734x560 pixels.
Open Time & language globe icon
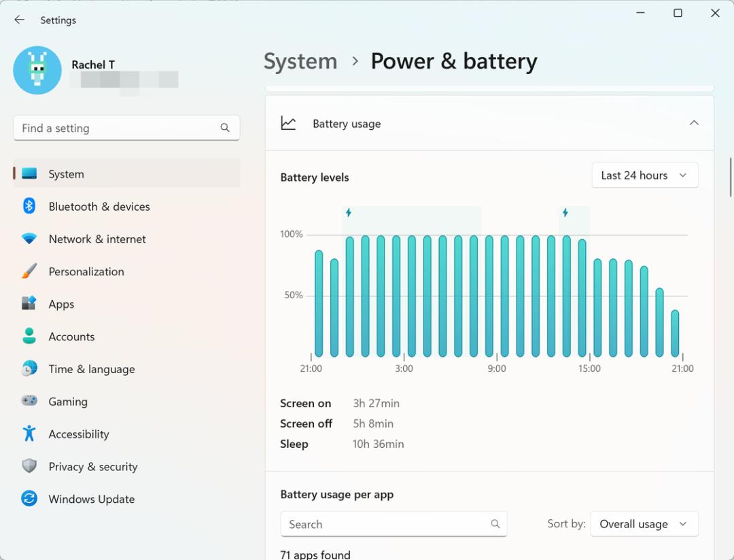(x=29, y=368)
